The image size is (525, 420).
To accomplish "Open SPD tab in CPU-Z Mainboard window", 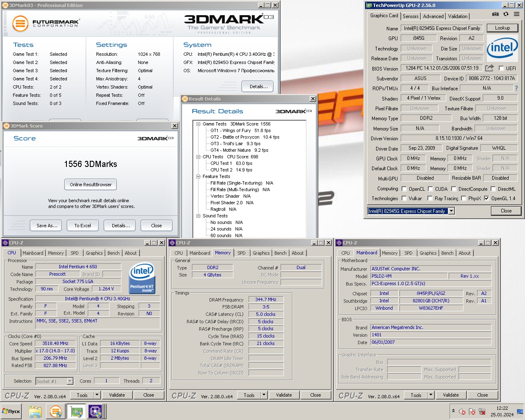I will click(x=409, y=253).
